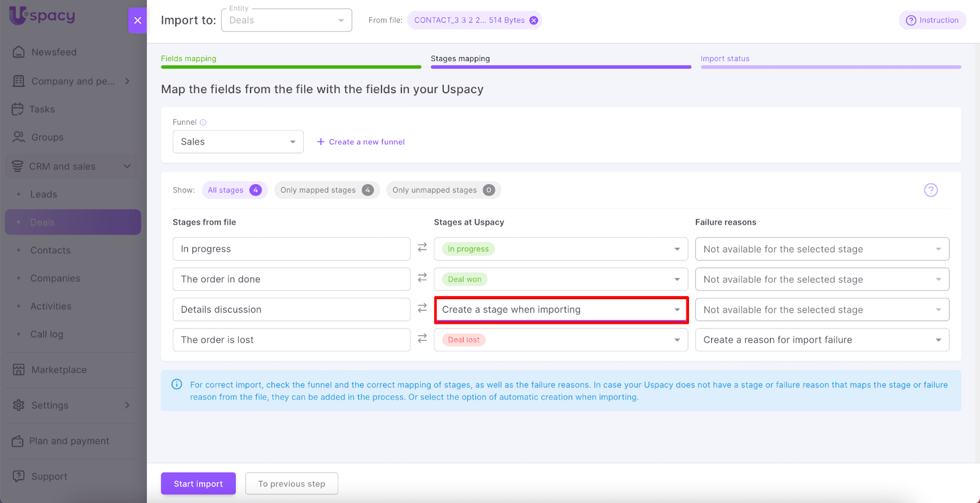Click the Start import button
The height and width of the screenshot is (503, 980).
(198, 483)
